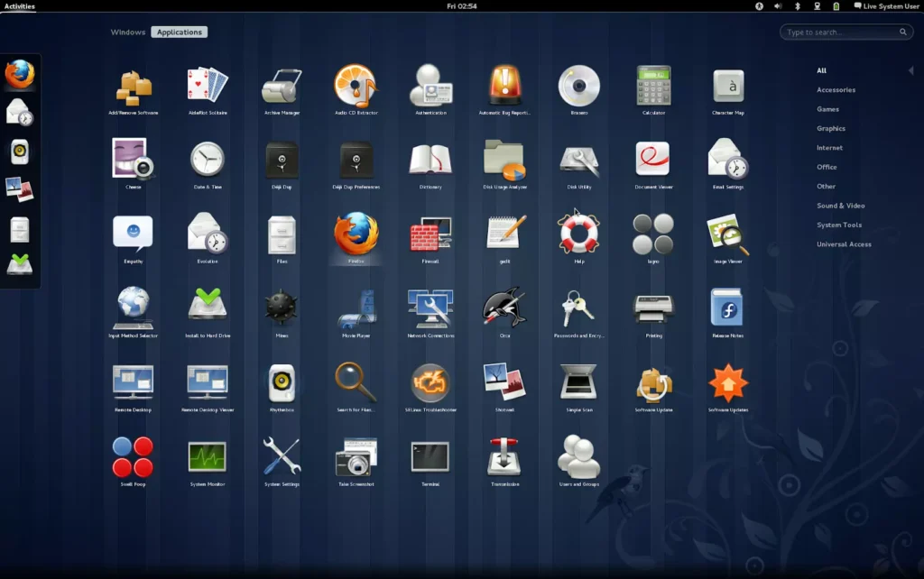Open the volume indicator in top bar
924x579 pixels.
pos(778,6)
